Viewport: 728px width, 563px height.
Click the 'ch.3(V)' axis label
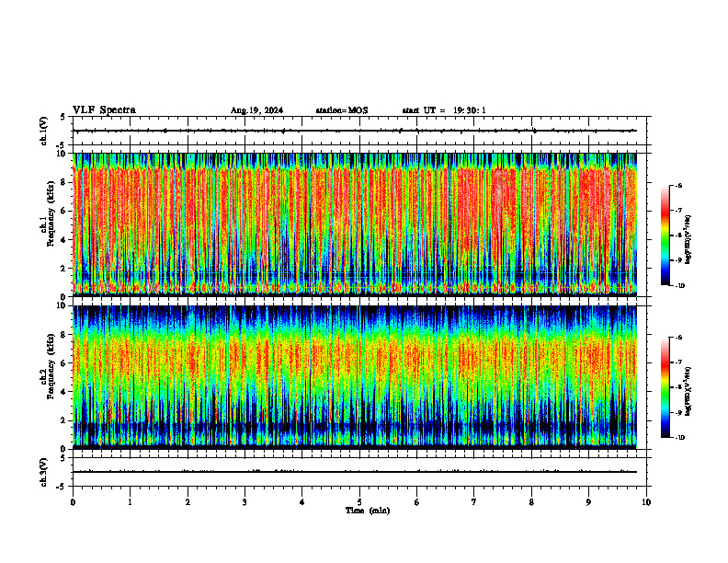pyautogui.click(x=43, y=473)
